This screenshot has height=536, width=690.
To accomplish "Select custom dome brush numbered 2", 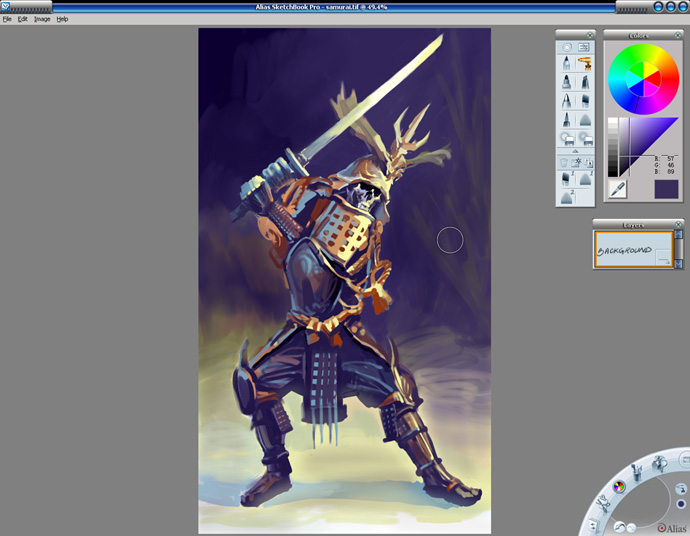I will [567, 197].
